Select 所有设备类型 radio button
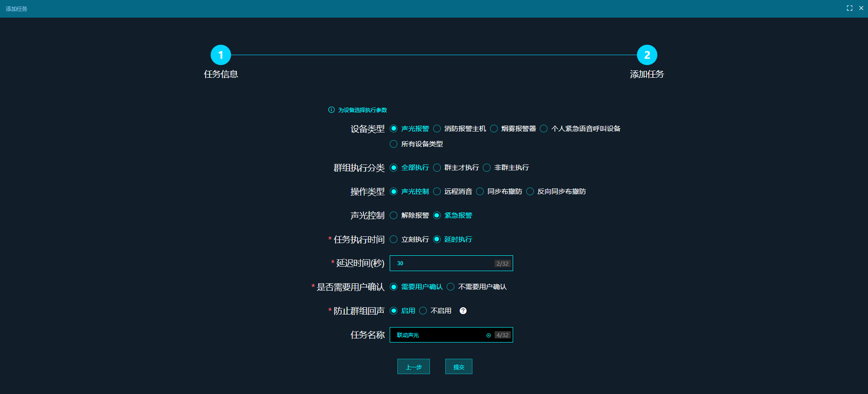868x394 pixels. click(x=394, y=144)
